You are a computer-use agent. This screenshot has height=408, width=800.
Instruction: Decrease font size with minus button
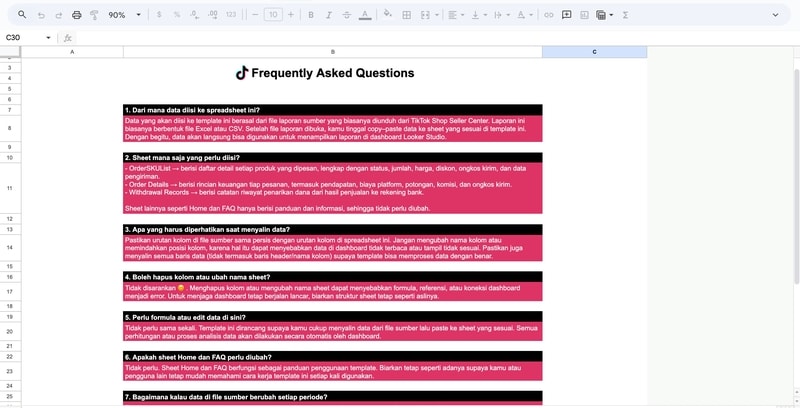254,15
